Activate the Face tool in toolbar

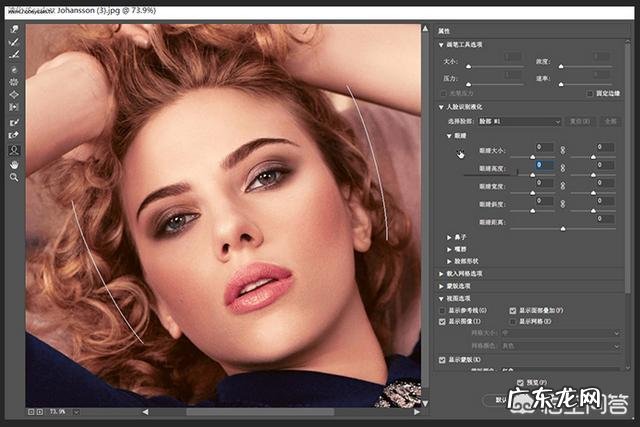[x=15, y=150]
